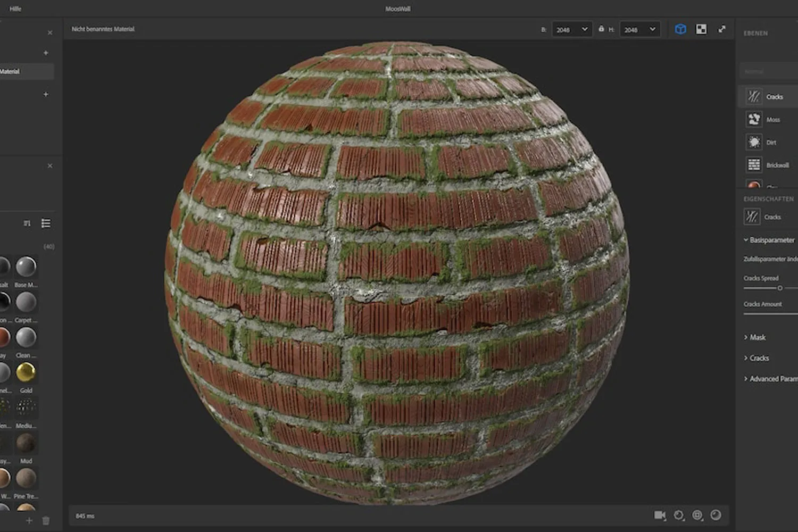Select the Nicht benanntes Material tab

[x=103, y=29]
